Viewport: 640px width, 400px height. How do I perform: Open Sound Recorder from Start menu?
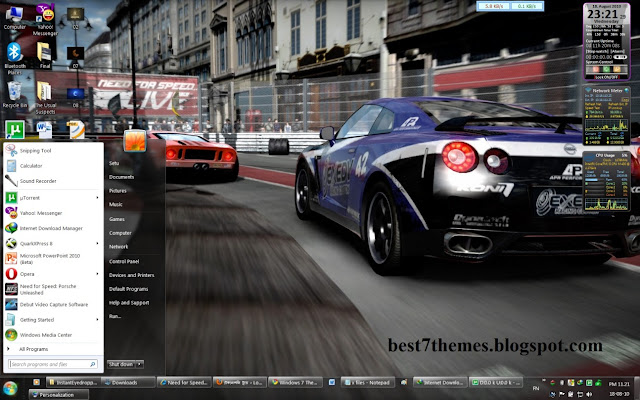(52, 181)
